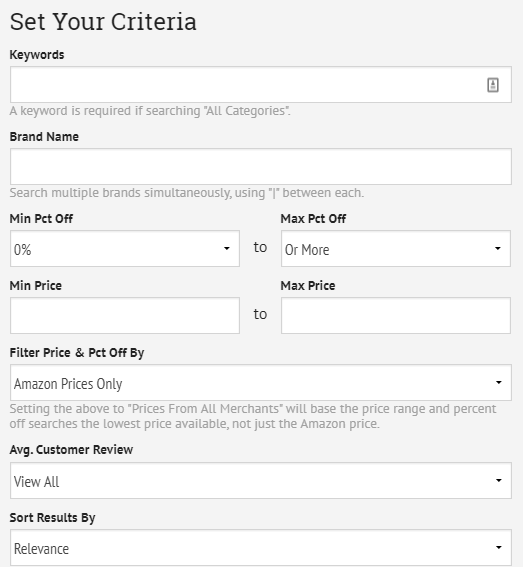Open the Avg. Customer Review 'View All' dropdown
This screenshot has height=567, width=523.
tap(261, 481)
